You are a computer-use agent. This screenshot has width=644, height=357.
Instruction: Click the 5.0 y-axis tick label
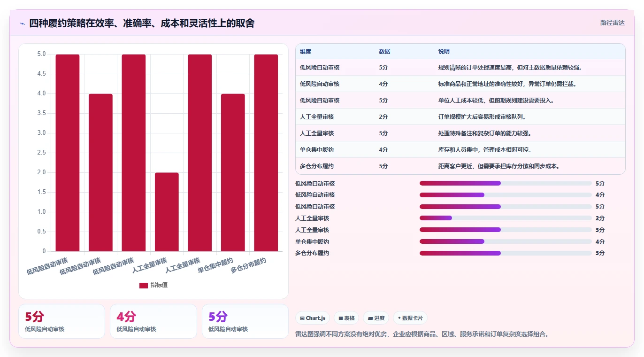click(41, 54)
